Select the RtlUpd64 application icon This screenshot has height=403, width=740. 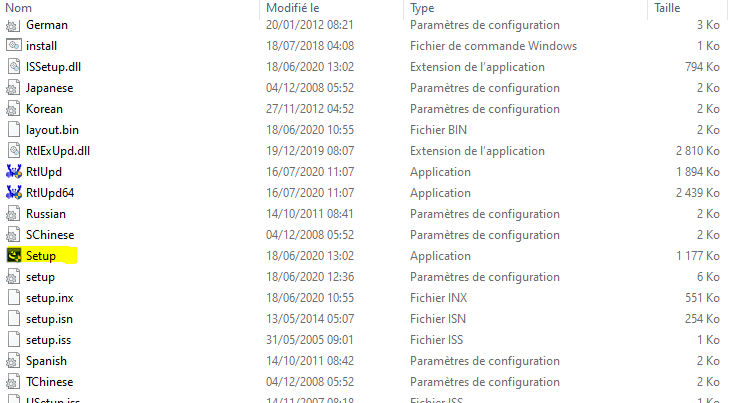13,193
